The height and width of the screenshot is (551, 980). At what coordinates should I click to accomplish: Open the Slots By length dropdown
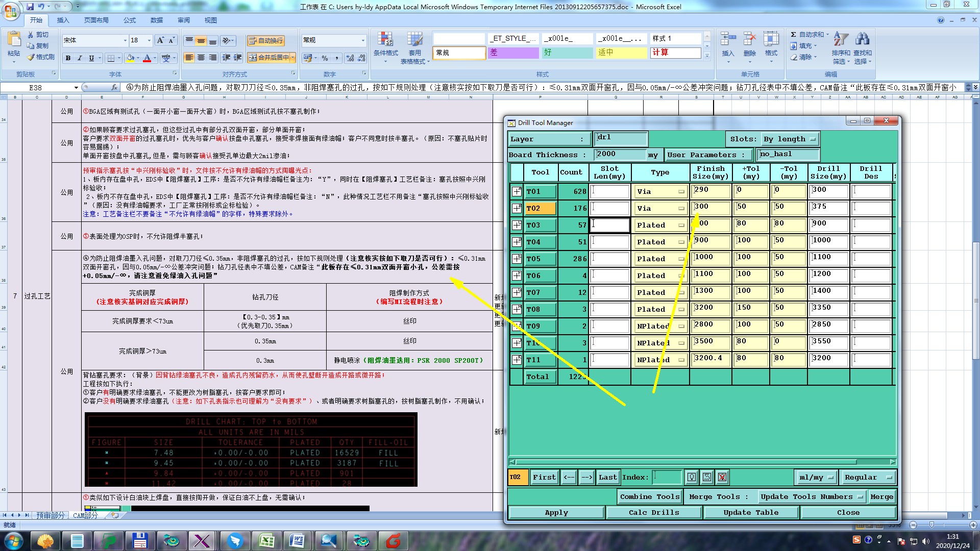pyautogui.click(x=791, y=139)
